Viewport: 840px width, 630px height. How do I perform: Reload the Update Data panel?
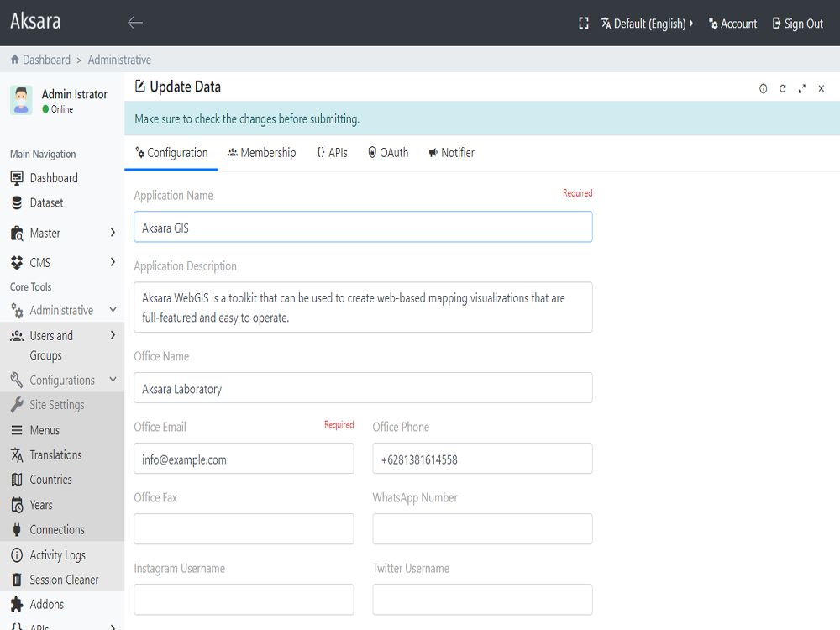click(783, 88)
